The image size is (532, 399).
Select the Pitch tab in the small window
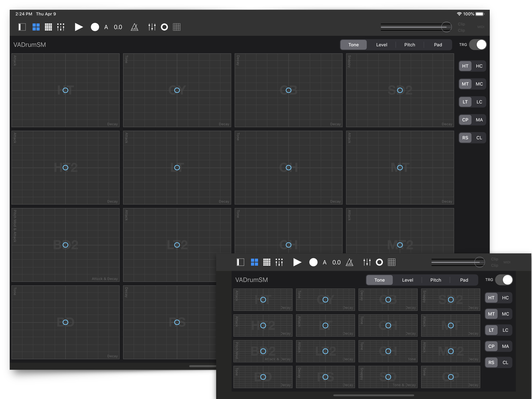tap(436, 280)
